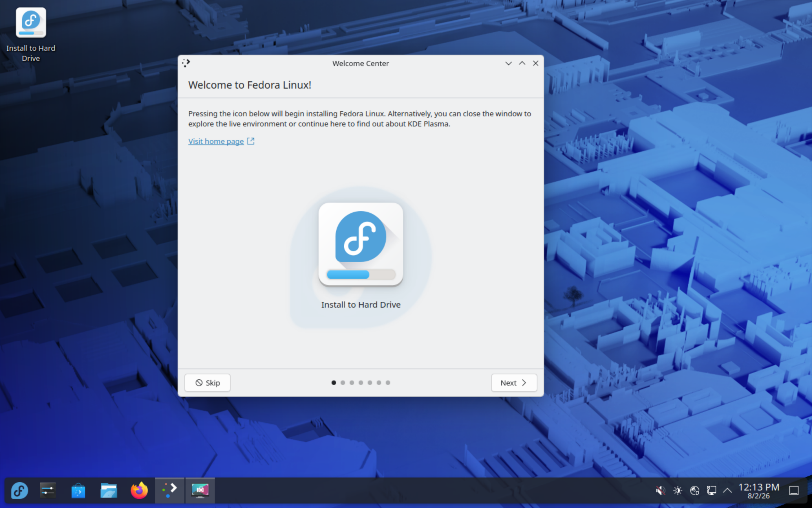Click the Welcome Center window title text
The width and height of the screenshot is (812, 508).
pyautogui.click(x=361, y=63)
